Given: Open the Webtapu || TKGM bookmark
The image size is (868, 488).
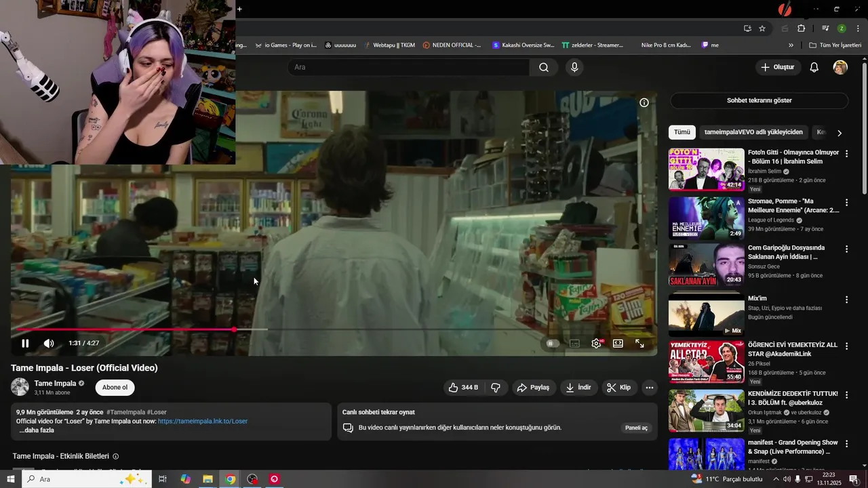Looking at the screenshot, I should 389,45.
